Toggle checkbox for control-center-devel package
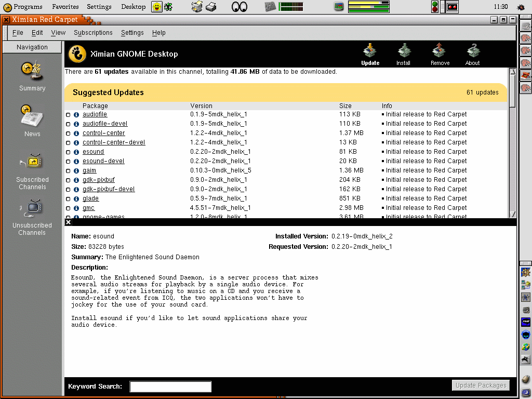The image size is (532, 399). tap(68, 142)
